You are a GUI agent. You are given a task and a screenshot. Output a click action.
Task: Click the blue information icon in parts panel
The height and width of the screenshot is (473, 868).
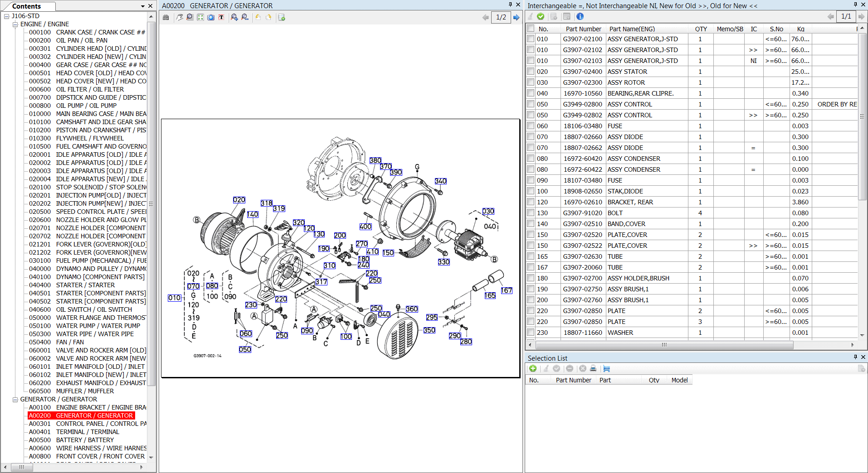(580, 17)
